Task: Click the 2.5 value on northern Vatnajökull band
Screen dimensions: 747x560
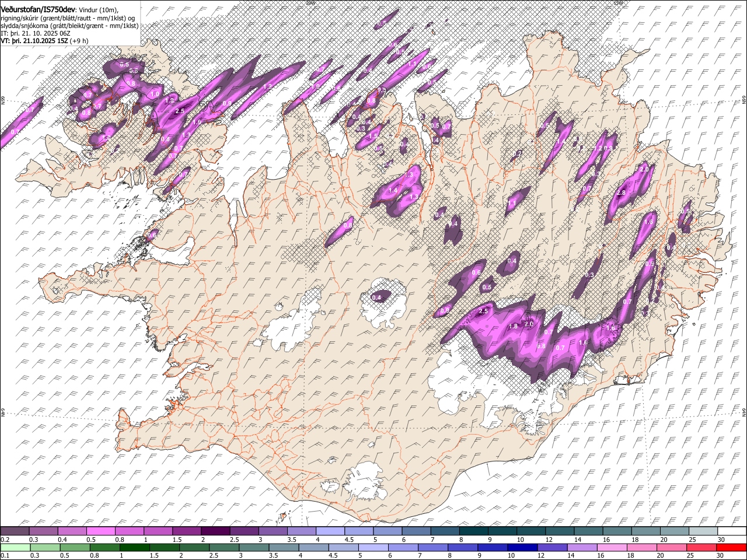Action: pos(483,311)
